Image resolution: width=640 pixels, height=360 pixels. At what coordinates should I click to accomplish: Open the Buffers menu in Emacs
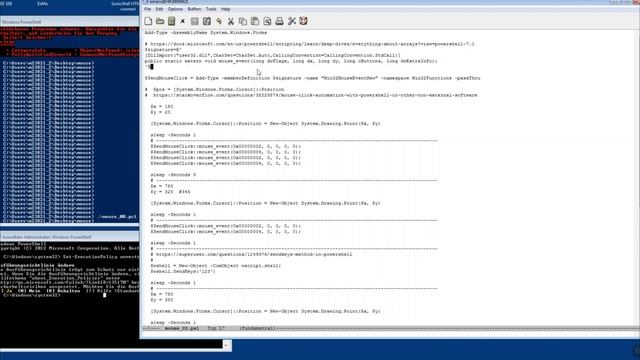coord(194,9)
